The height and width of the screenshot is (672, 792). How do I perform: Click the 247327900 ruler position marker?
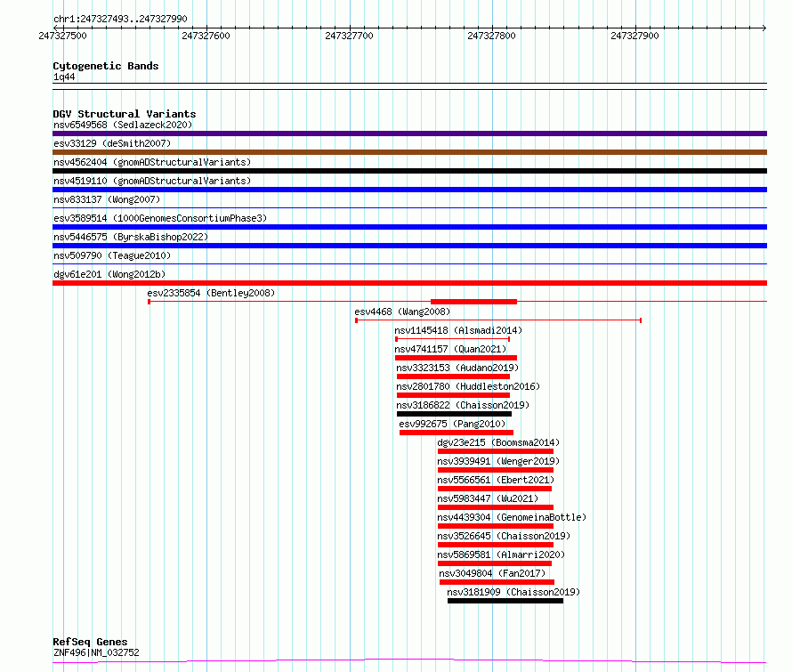[x=635, y=36]
